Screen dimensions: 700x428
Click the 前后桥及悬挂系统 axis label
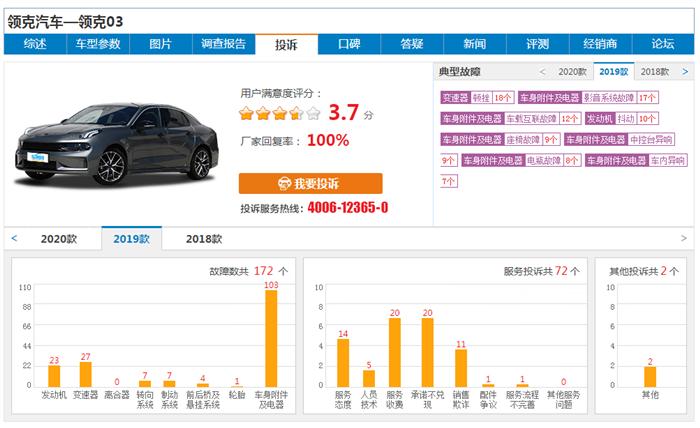(203, 400)
